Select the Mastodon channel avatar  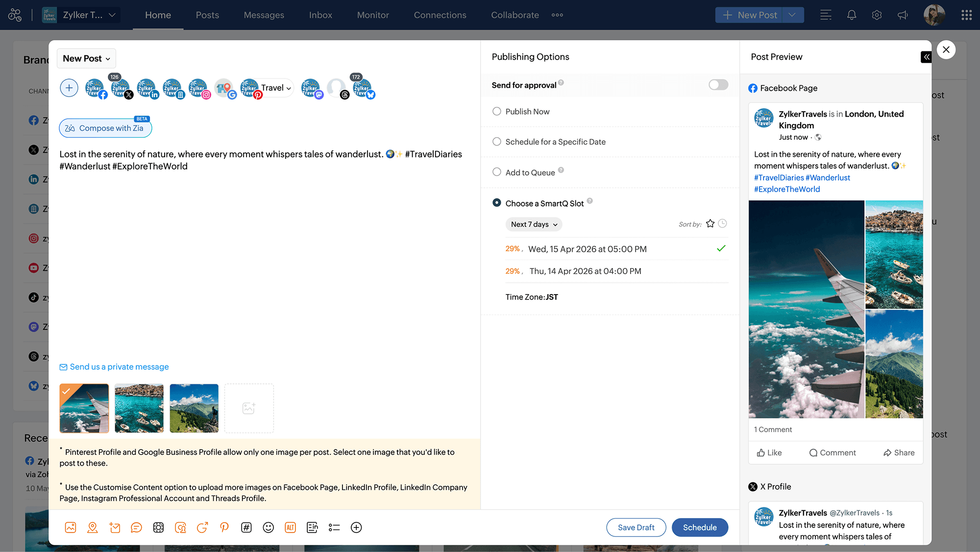pos(311,88)
